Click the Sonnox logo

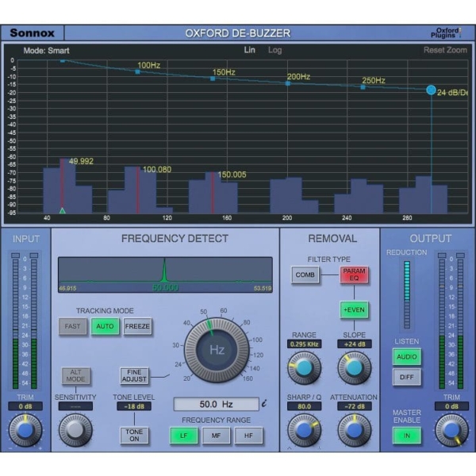[33, 33]
